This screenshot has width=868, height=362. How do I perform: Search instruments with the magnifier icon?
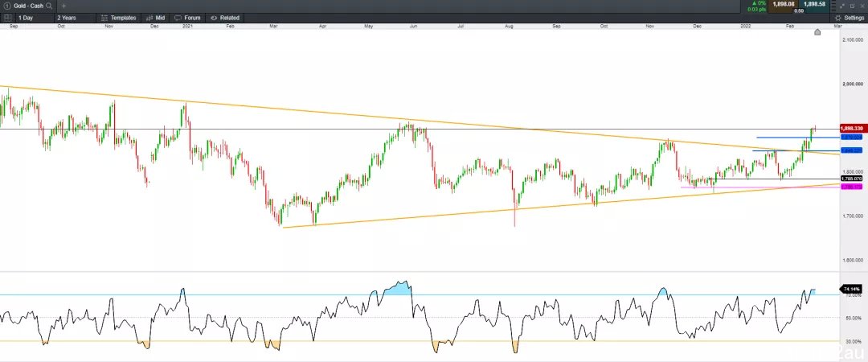pyautogui.click(x=49, y=6)
